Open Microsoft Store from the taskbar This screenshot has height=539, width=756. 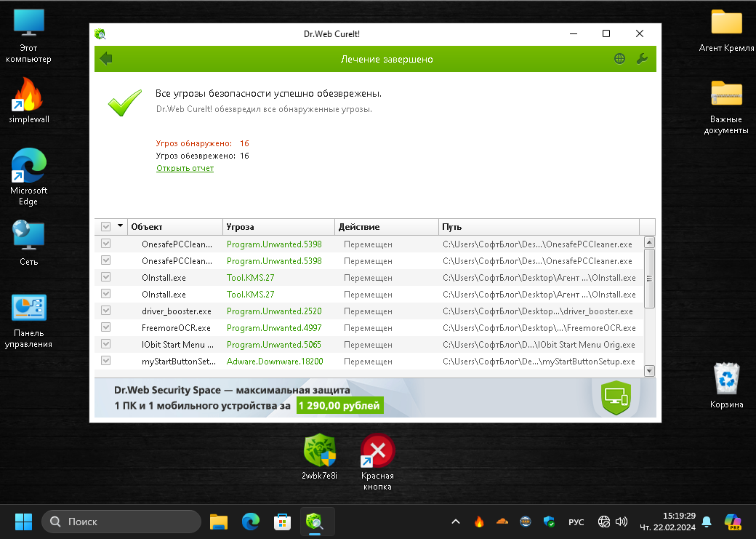coord(282,522)
